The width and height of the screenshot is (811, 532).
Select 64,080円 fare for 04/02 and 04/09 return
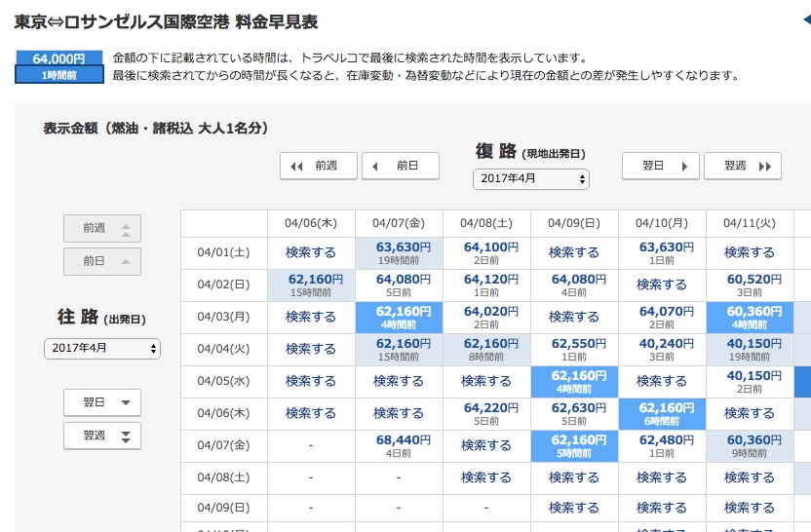(574, 285)
